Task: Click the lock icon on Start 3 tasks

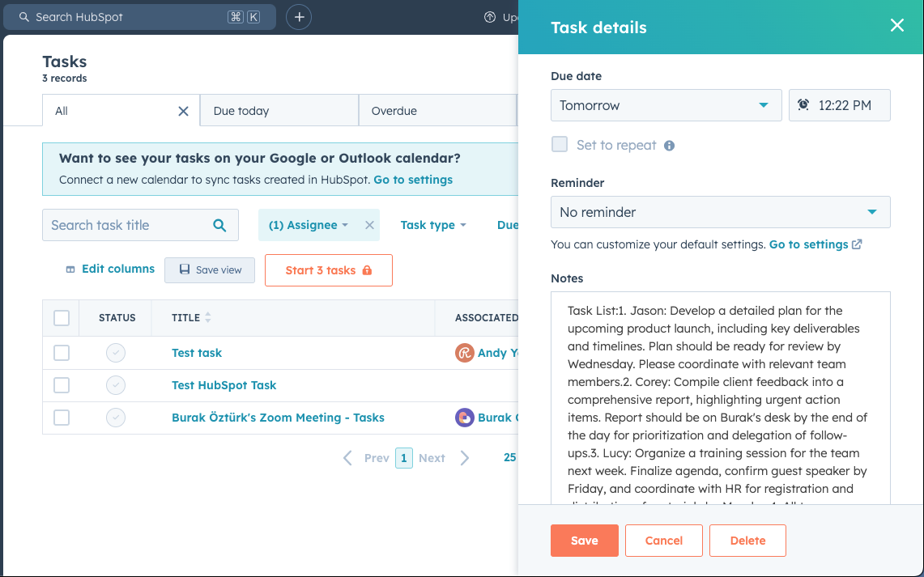Action: pos(367,270)
